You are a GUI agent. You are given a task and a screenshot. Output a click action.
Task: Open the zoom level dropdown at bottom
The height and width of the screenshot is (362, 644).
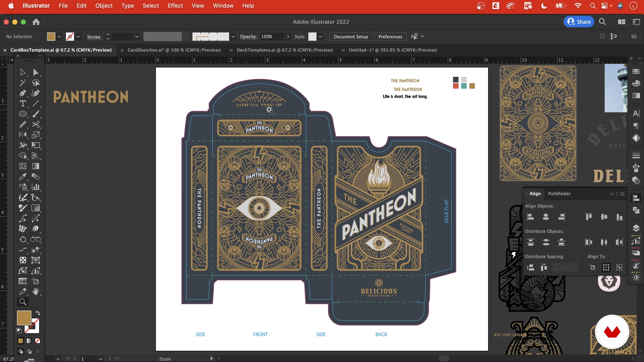58,359
